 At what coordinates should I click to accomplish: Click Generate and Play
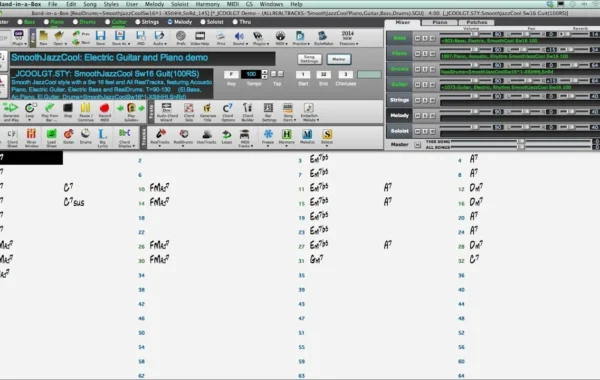[x=11, y=112]
